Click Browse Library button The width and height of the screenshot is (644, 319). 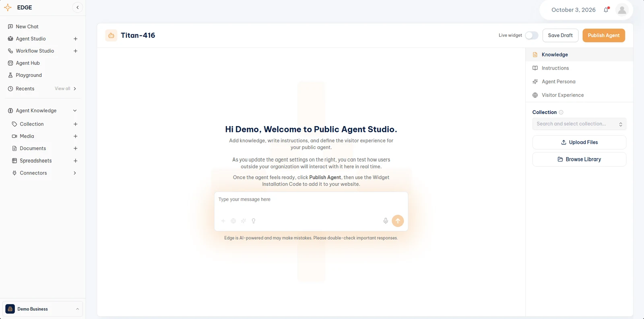coord(579,159)
